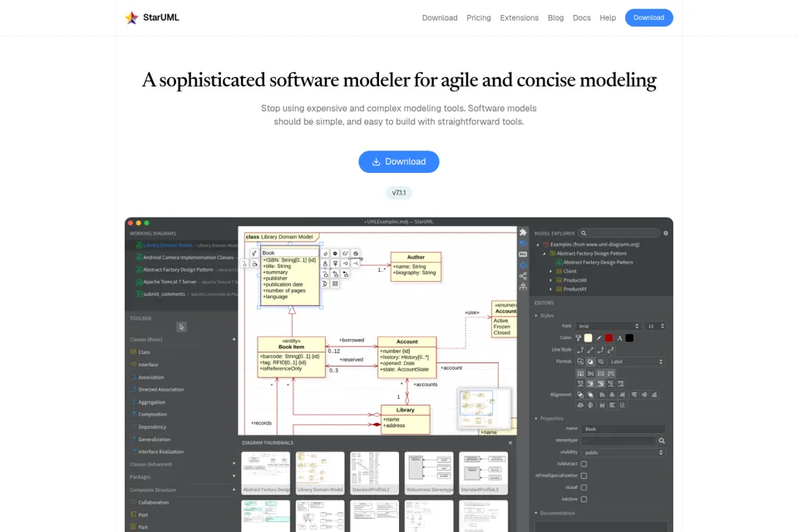Open the visibility public dropdown
Image resolution: width=798 pixels, height=532 pixels.
623,452
